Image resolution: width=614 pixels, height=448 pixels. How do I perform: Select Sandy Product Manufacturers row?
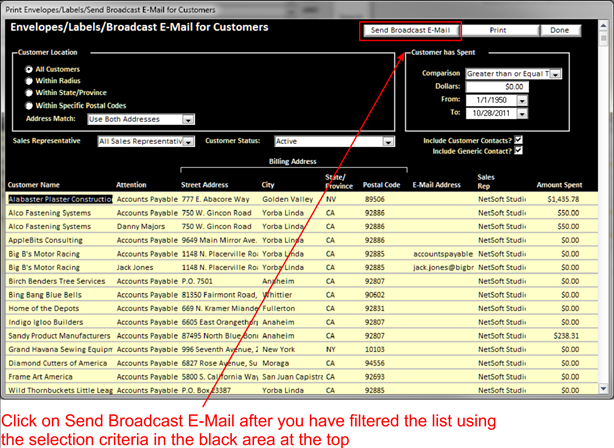[60, 336]
